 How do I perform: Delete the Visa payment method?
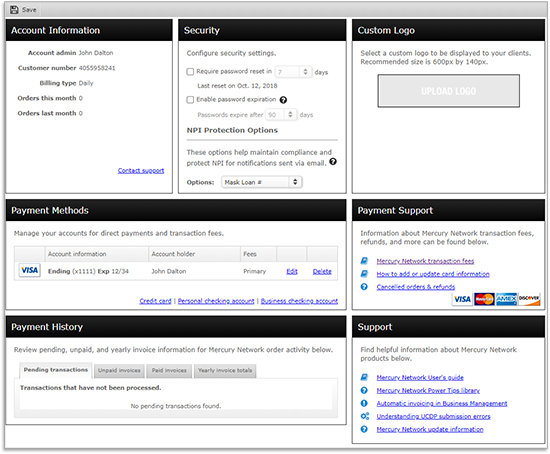pos(322,272)
